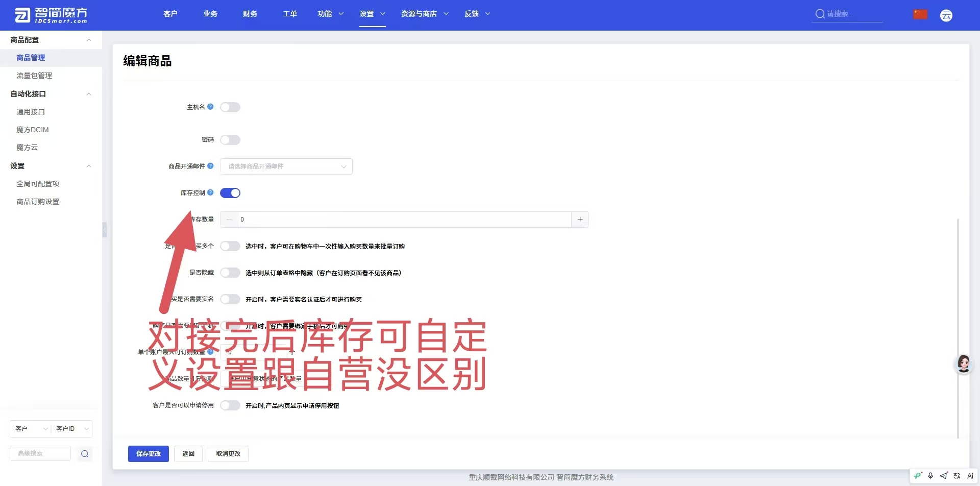This screenshot has height=486, width=980.
Task: Open the 客户 type dropdown in sidebar
Action: coord(31,429)
